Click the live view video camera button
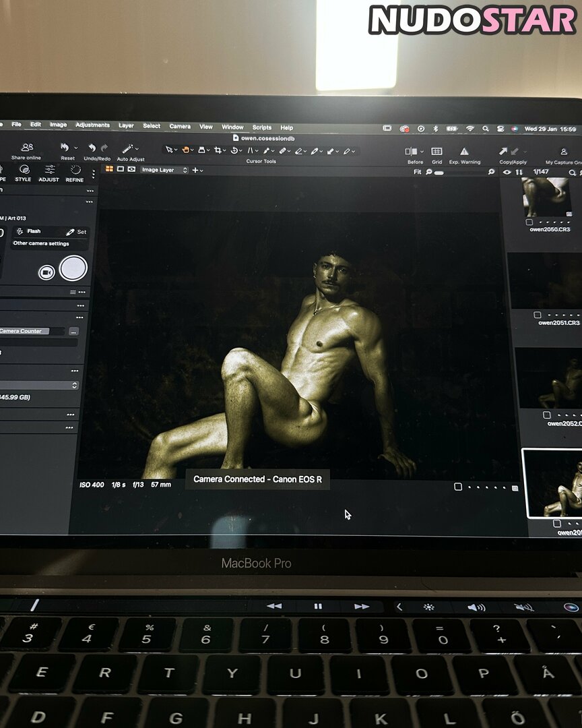582x728 pixels. (x=46, y=272)
